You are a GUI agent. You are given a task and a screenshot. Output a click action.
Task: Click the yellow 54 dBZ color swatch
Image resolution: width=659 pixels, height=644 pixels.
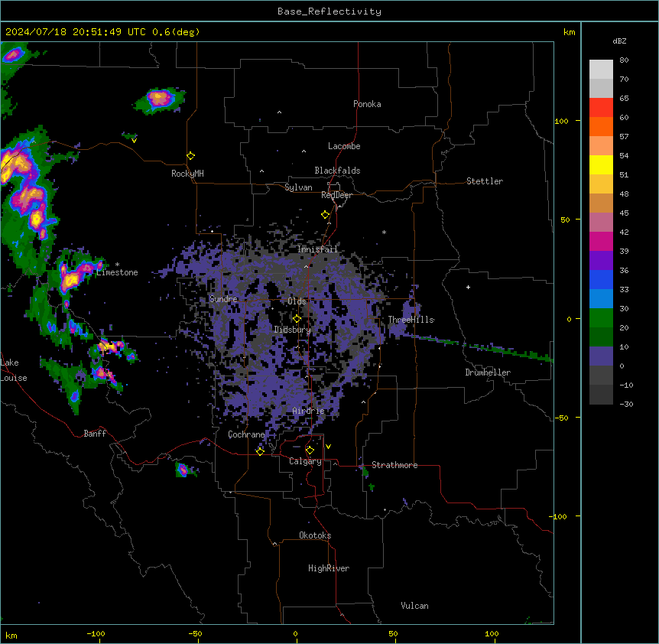[601, 164]
